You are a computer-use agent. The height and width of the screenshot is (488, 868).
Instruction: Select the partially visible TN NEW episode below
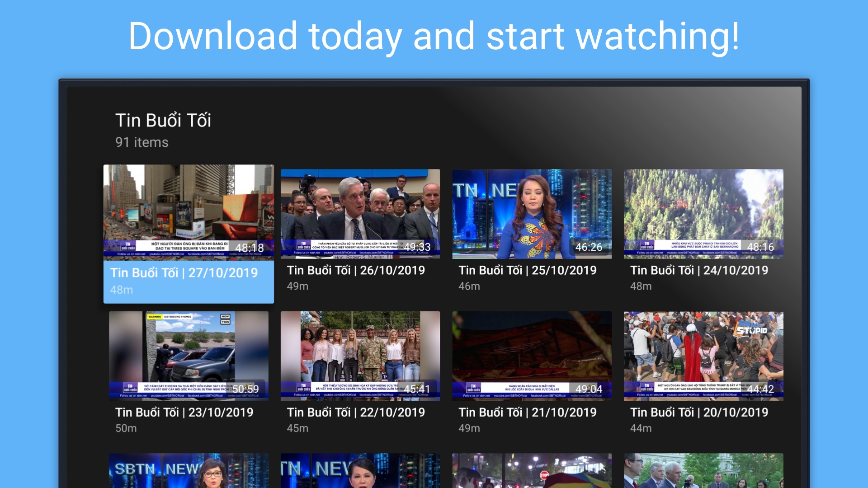point(360,470)
